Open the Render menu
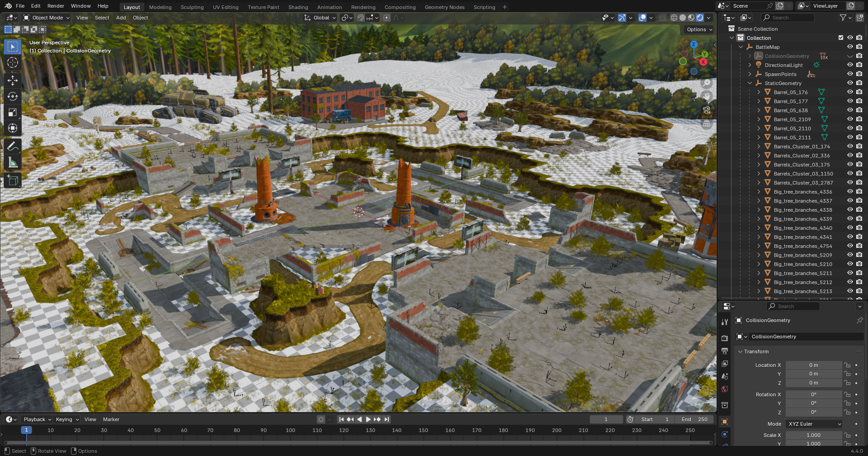 point(56,6)
